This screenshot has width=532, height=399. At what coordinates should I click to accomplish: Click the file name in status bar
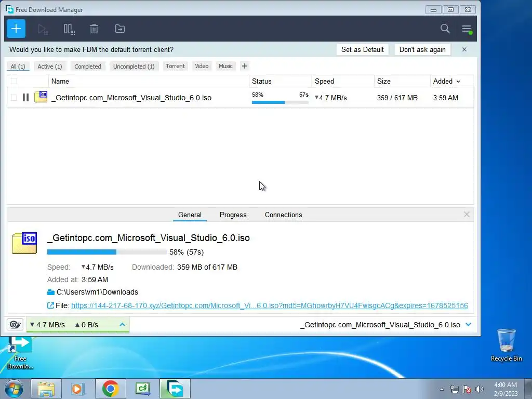click(x=380, y=325)
